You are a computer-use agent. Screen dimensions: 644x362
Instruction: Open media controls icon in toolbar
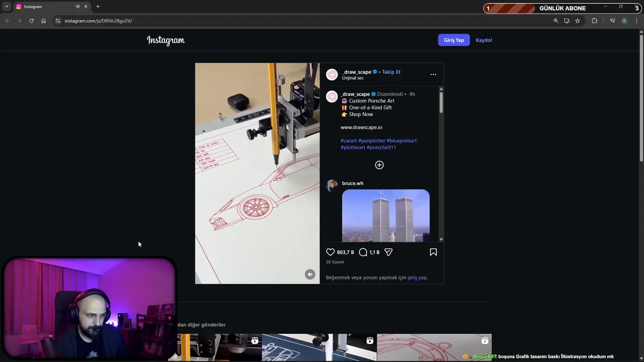[x=612, y=21]
